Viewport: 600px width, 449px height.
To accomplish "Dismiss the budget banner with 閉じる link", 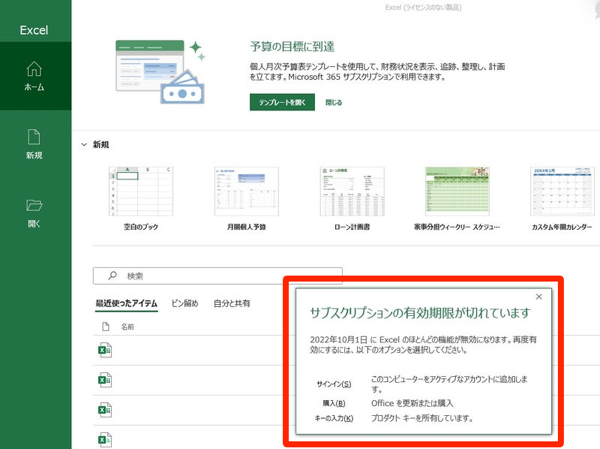I will pos(334,102).
